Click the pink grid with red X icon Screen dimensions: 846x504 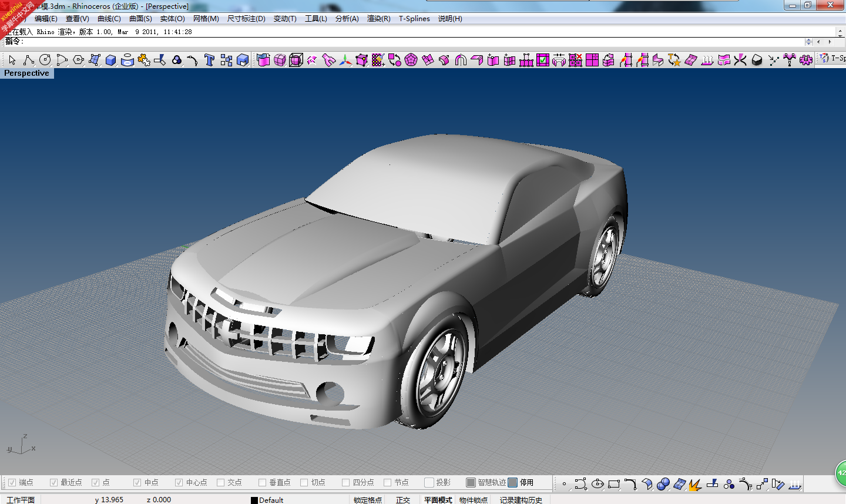(576, 60)
